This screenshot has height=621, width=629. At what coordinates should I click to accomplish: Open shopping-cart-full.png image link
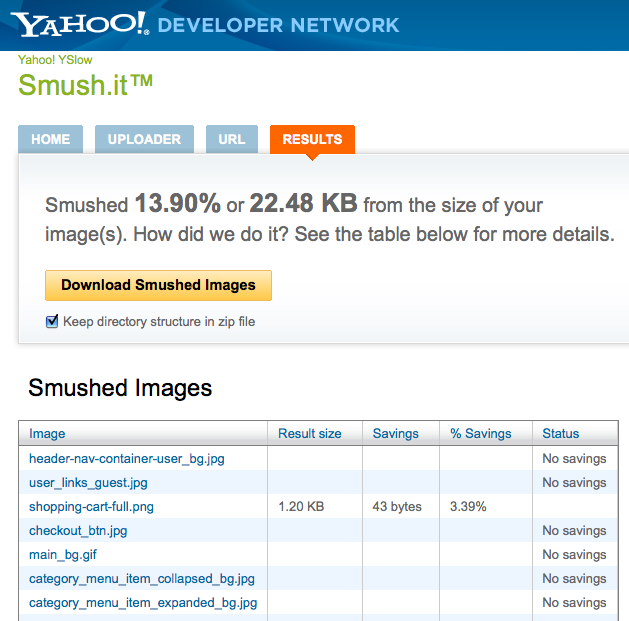91,507
